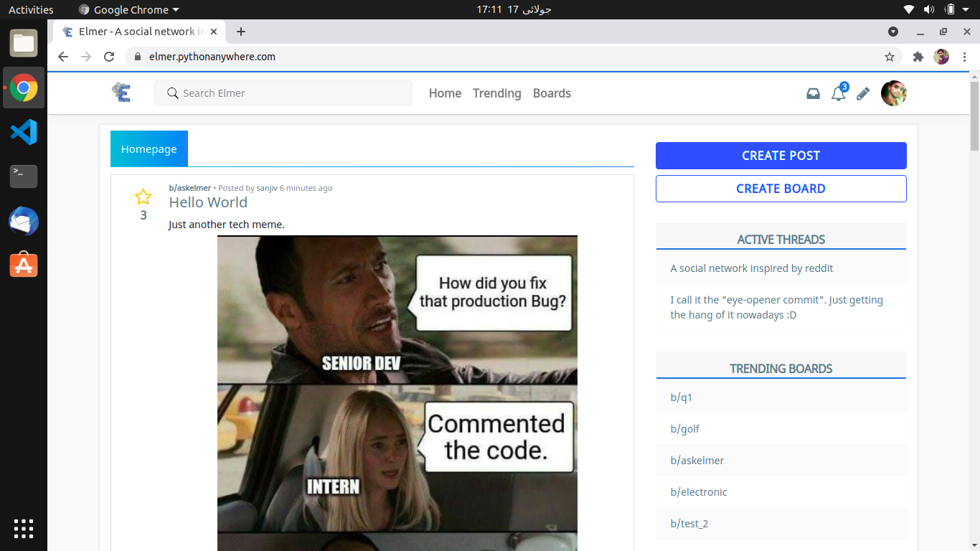
Task: Open trending board b/golf
Action: [685, 429]
